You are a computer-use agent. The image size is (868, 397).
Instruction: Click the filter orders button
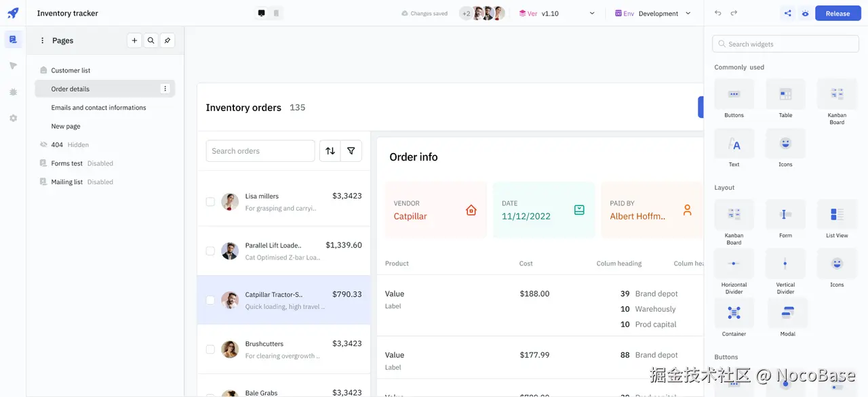(351, 150)
